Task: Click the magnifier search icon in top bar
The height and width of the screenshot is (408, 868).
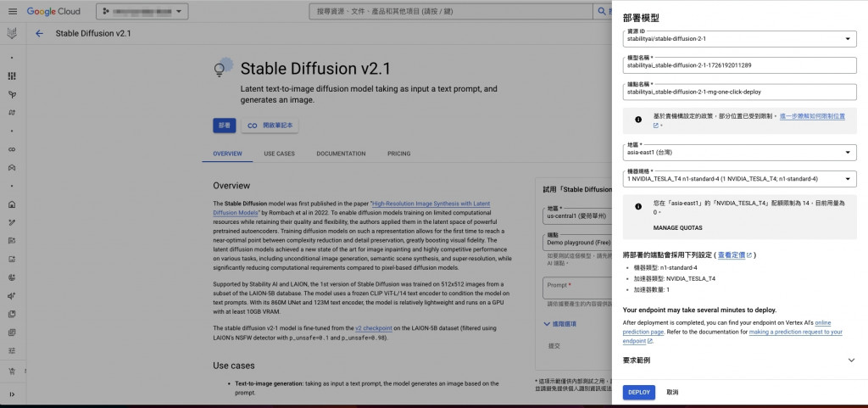Action: [x=602, y=11]
